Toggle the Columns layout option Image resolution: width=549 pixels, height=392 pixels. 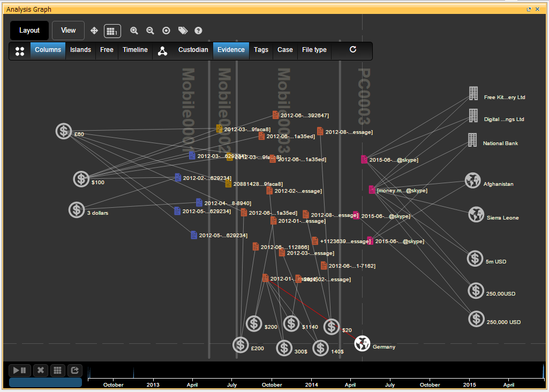tap(48, 51)
